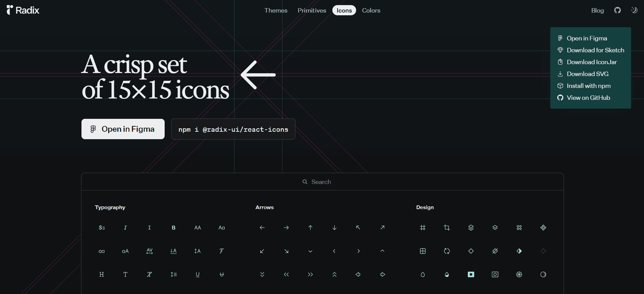644x294 pixels.
Task: Select the arrow right icon in Arrows
Action: pos(286,227)
